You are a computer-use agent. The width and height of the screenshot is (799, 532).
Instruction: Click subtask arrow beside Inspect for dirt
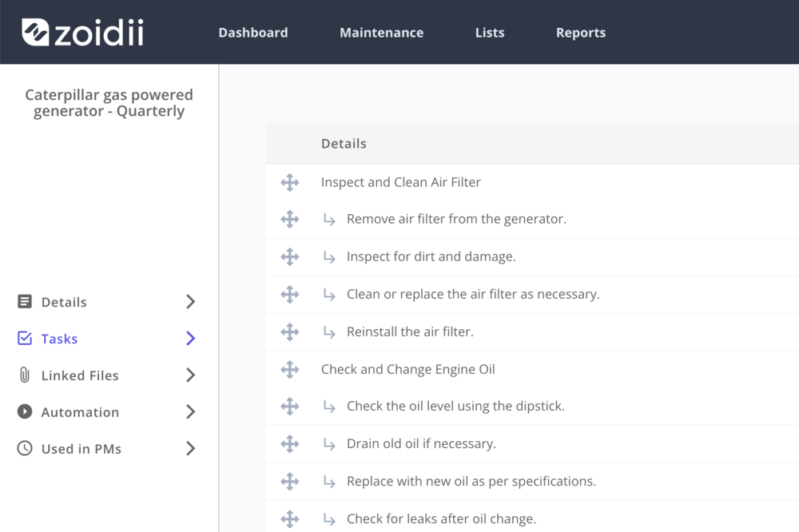click(x=329, y=257)
